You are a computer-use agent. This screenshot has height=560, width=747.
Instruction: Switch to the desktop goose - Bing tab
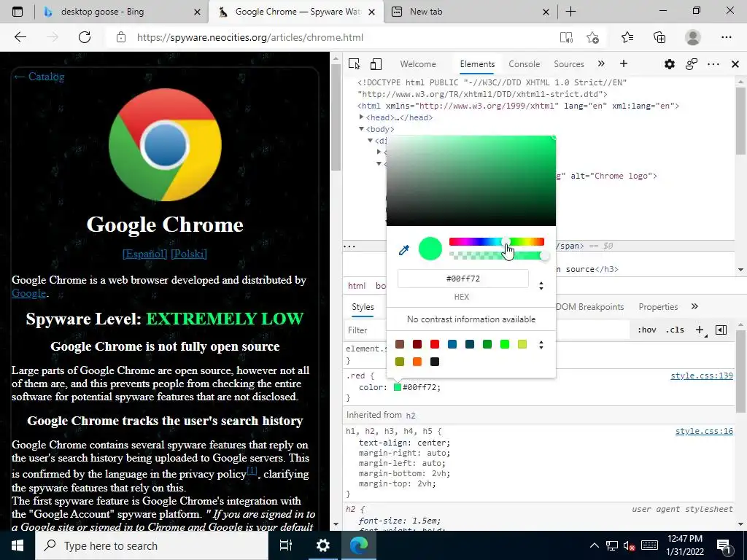point(123,12)
